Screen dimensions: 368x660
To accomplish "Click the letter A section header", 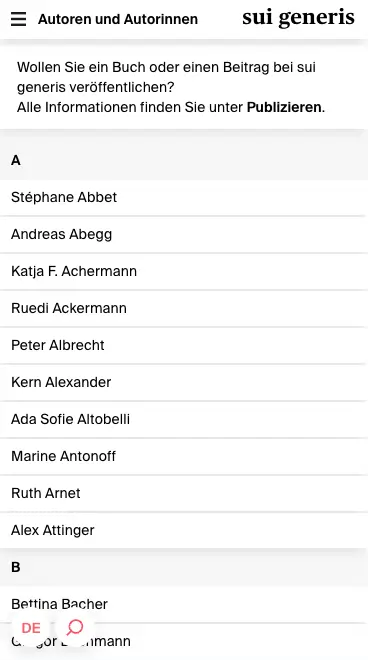I will [x=184, y=160].
